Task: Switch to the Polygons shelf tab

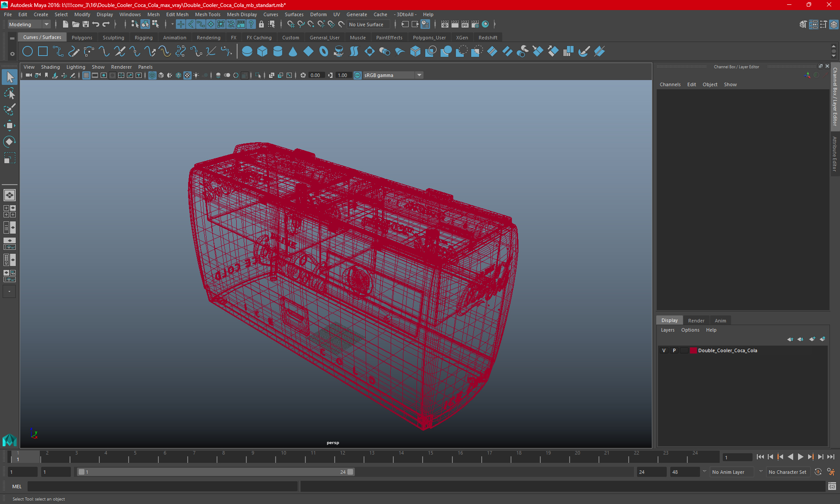Action: pos(82,38)
